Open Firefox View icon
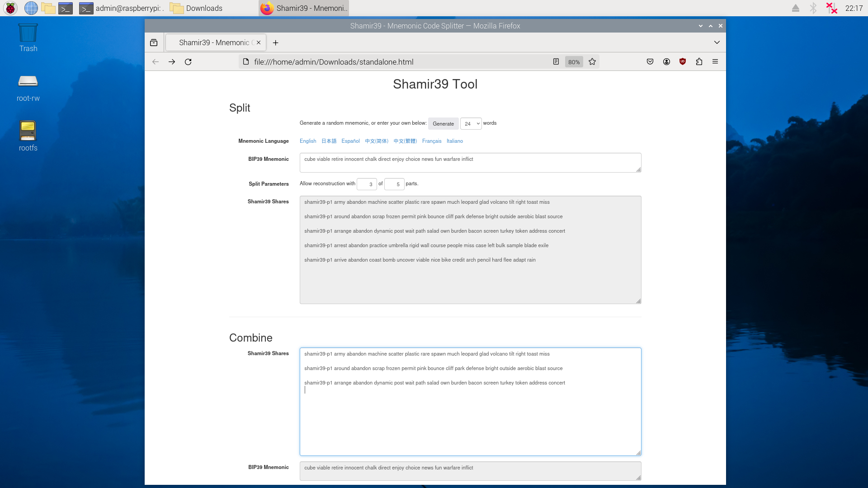 pos(154,42)
